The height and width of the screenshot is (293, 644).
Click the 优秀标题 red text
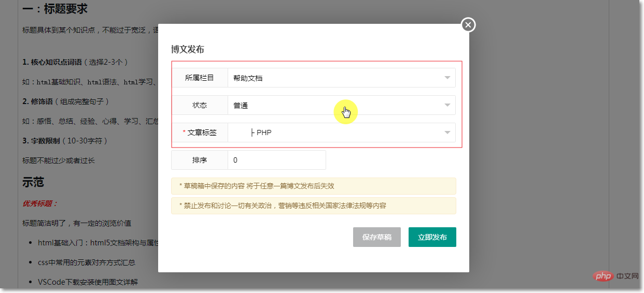[x=40, y=203]
